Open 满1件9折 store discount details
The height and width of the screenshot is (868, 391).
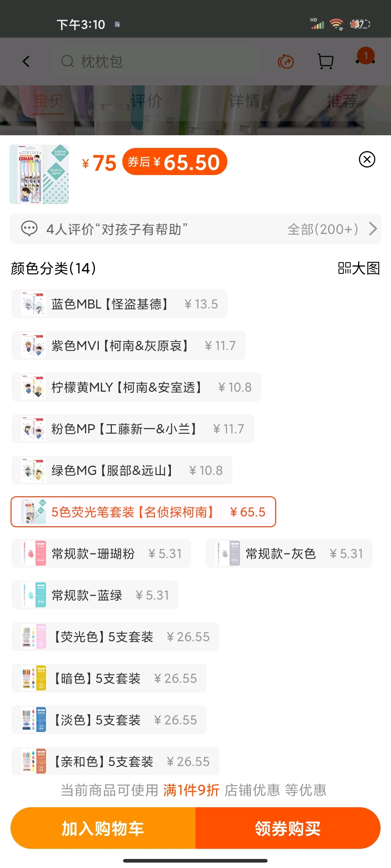(191, 790)
